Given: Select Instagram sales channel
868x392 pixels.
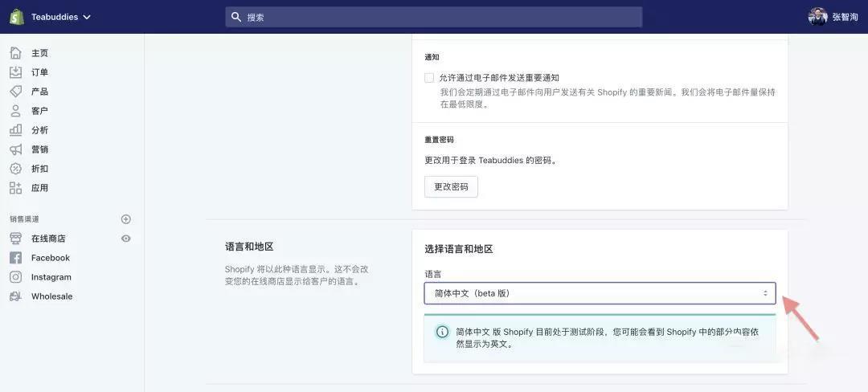Looking at the screenshot, I should (51, 277).
